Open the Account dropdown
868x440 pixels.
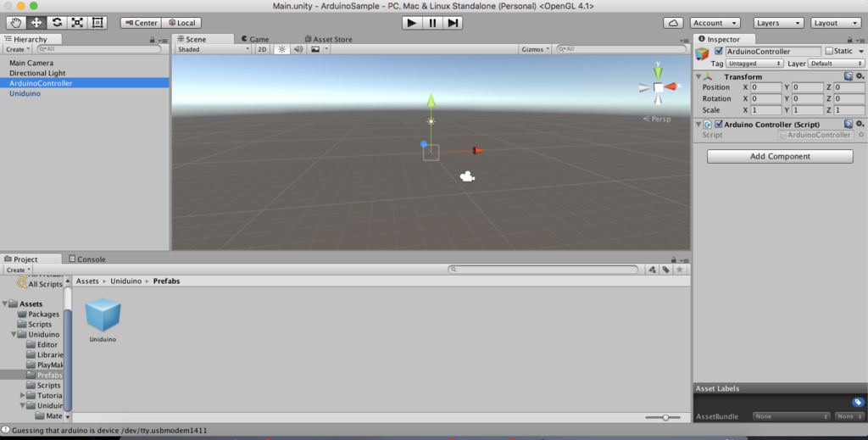point(715,23)
